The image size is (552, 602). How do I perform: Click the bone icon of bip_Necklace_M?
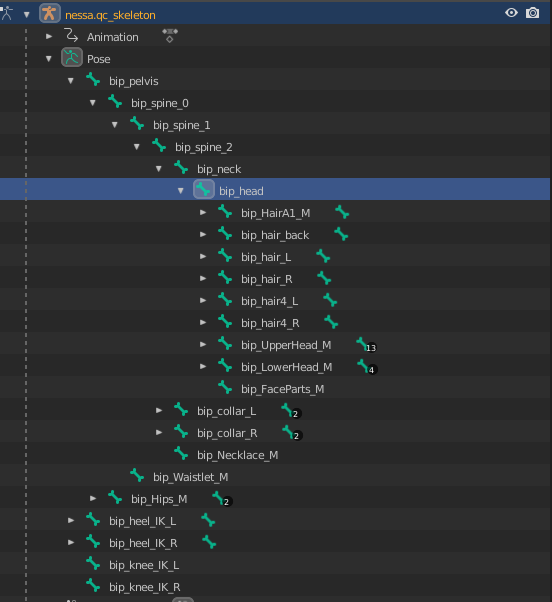click(181, 454)
